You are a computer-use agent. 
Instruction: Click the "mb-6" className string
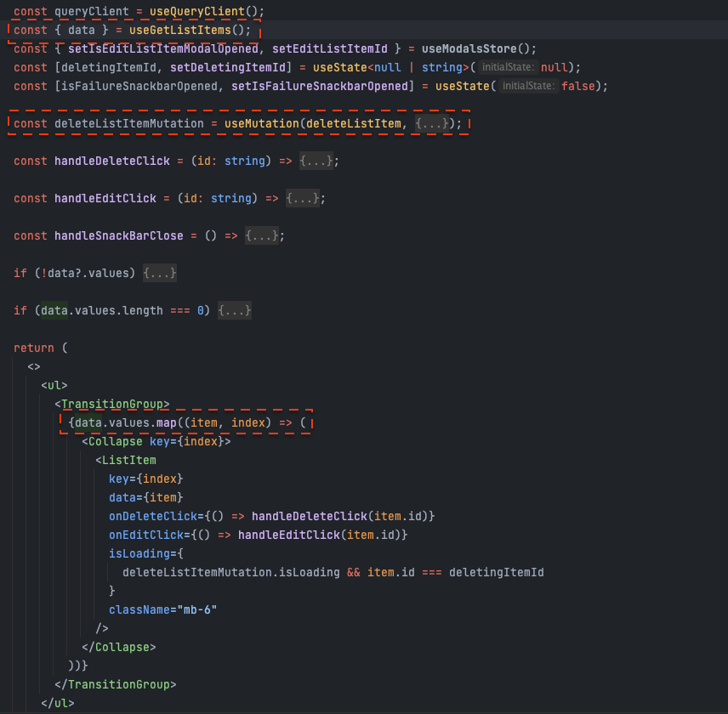click(196, 609)
